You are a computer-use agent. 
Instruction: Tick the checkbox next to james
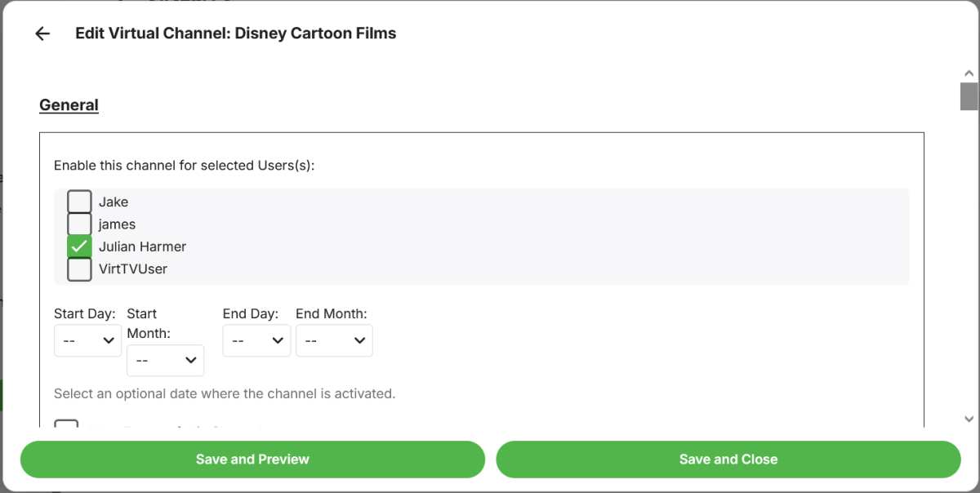click(x=79, y=224)
